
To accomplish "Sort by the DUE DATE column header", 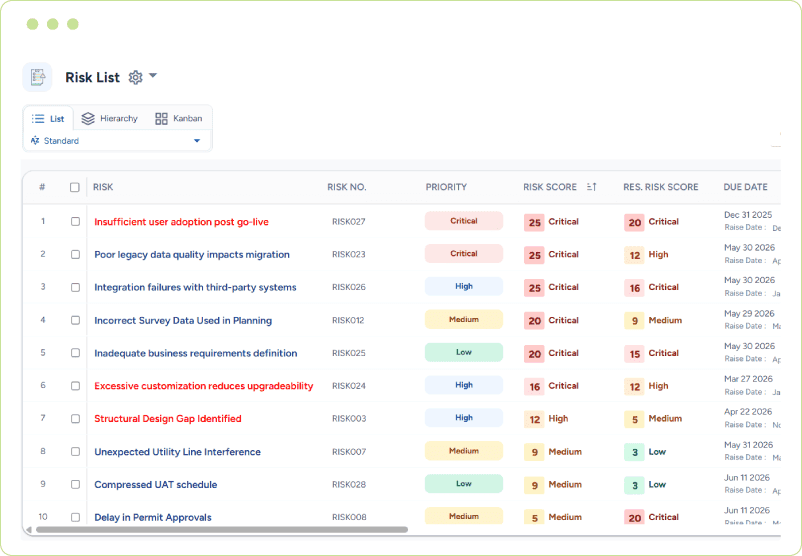I will (745, 187).
